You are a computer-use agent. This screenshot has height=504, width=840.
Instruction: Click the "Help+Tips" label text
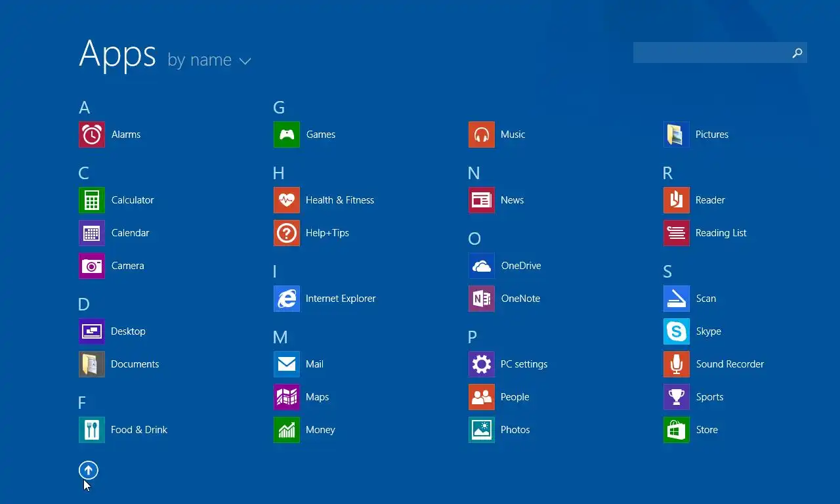327,233
